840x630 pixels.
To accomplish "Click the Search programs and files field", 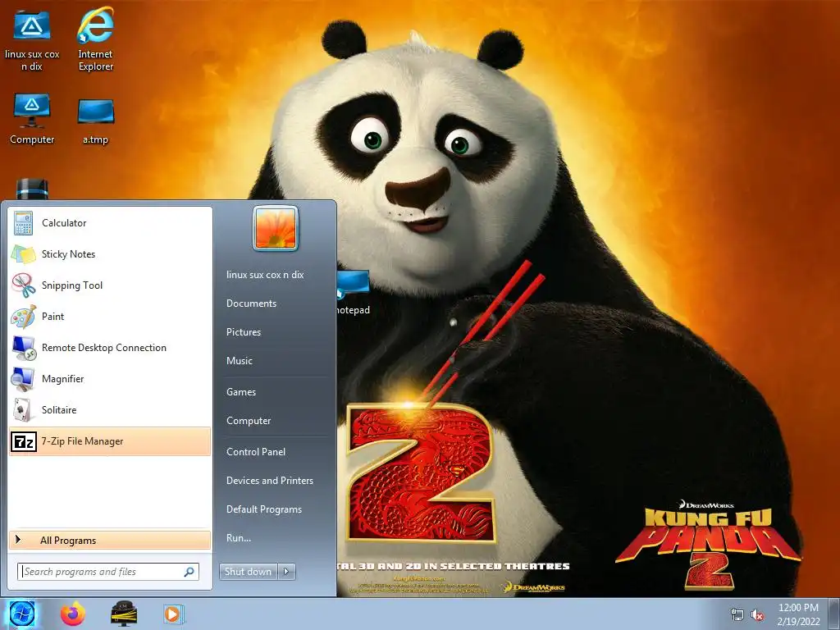I will click(108, 572).
